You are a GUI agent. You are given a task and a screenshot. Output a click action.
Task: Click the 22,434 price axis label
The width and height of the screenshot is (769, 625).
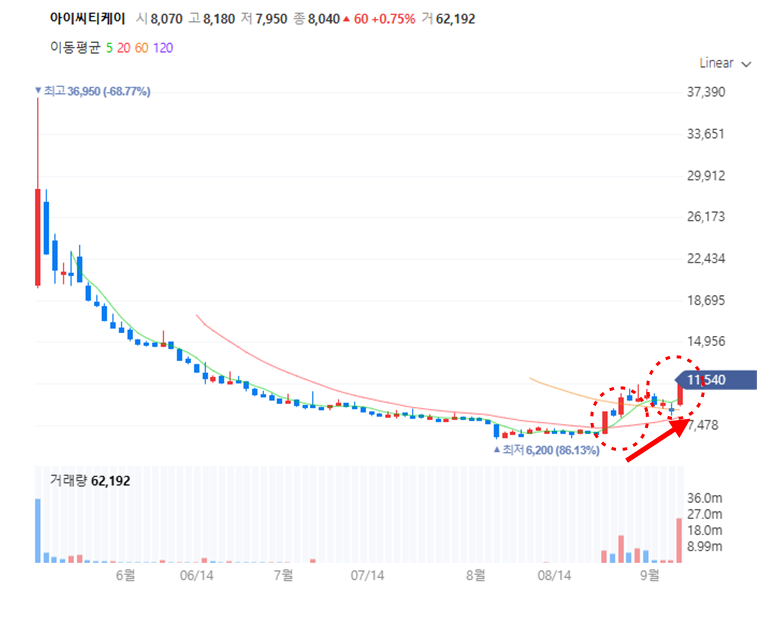(706, 259)
